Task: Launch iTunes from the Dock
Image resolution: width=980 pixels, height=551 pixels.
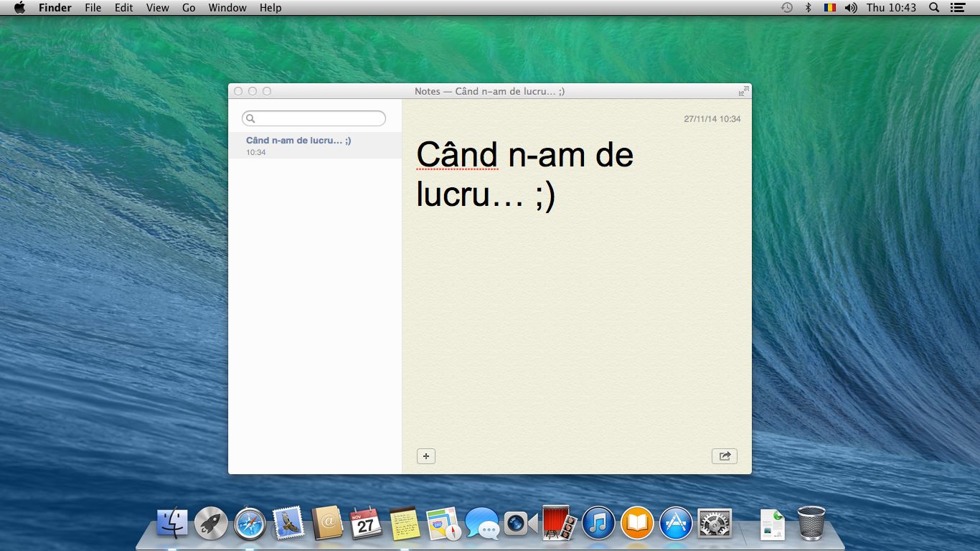Action: coord(598,524)
